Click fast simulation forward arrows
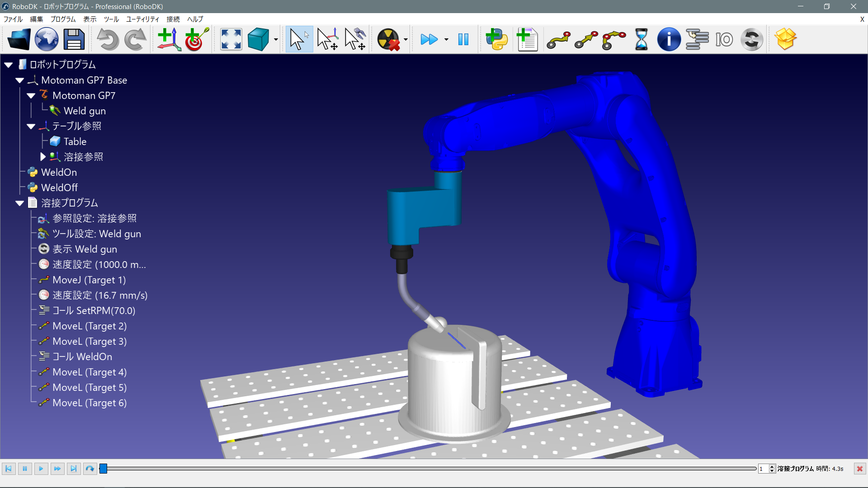This screenshot has height=488, width=868. [429, 39]
